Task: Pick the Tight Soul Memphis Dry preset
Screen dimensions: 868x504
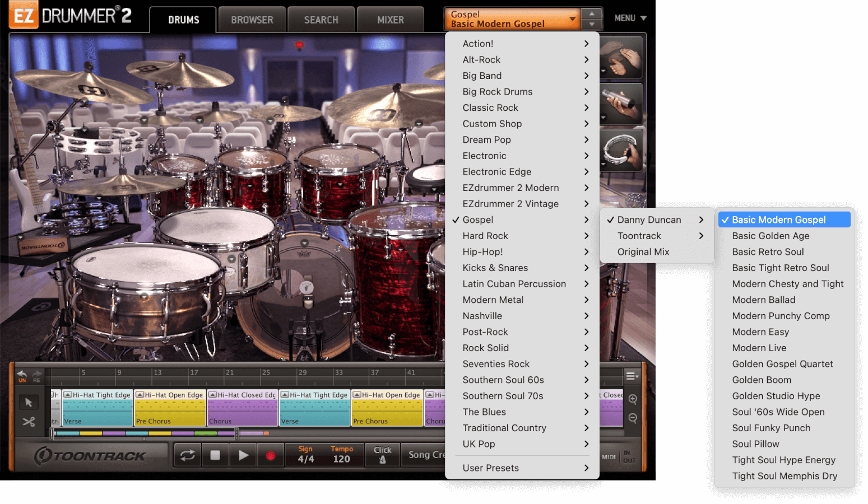Action: click(x=784, y=477)
